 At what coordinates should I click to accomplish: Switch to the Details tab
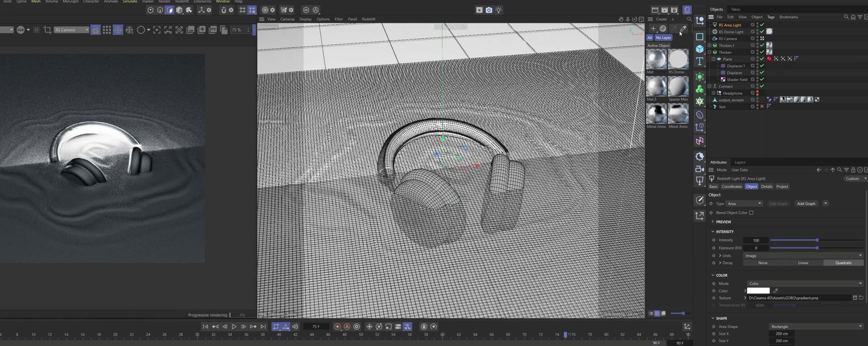tap(767, 187)
